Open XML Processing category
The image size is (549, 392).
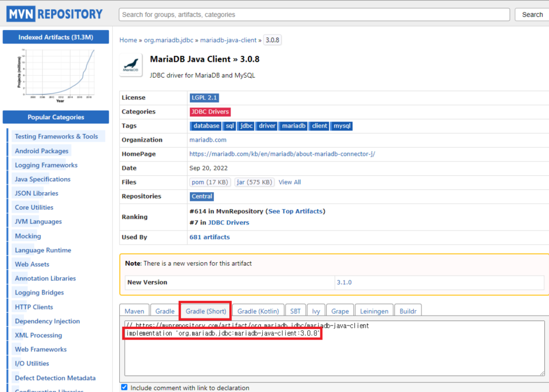coord(39,336)
